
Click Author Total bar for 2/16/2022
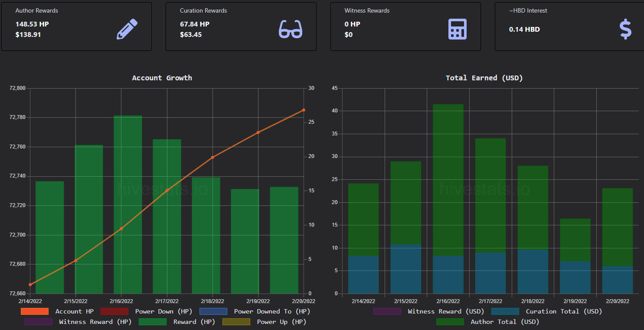(448, 180)
